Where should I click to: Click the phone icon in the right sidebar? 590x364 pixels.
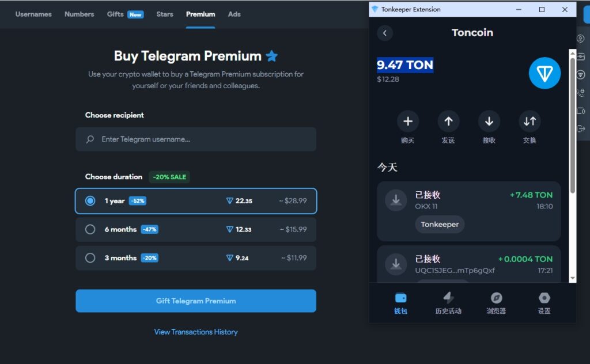(x=581, y=93)
